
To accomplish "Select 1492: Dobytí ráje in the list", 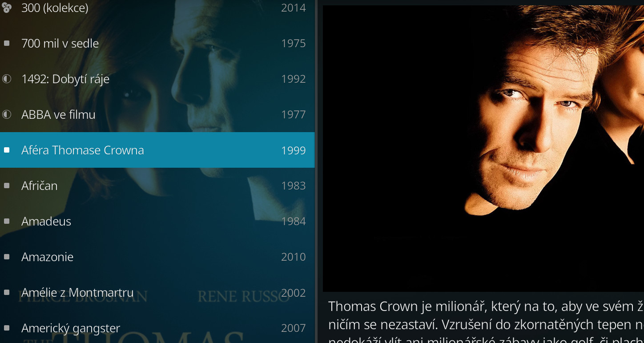I will coord(157,79).
